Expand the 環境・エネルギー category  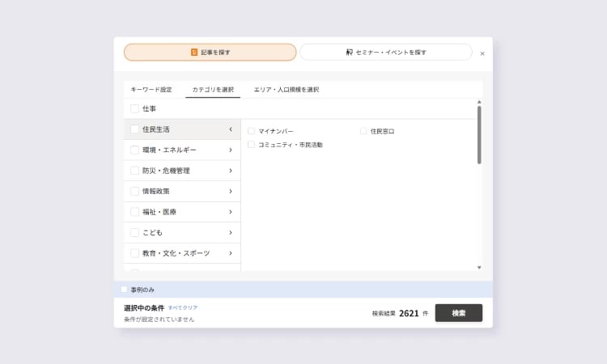[x=231, y=150]
